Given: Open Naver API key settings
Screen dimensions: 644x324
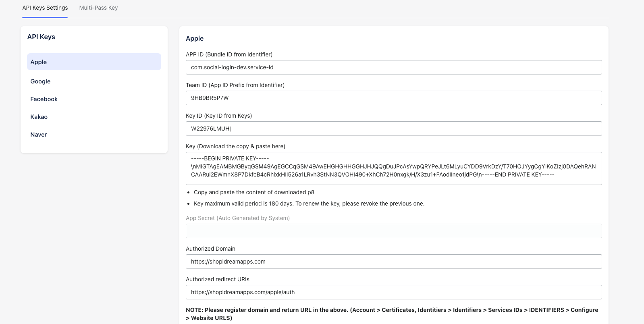Looking at the screenshot, I should 94,134.
